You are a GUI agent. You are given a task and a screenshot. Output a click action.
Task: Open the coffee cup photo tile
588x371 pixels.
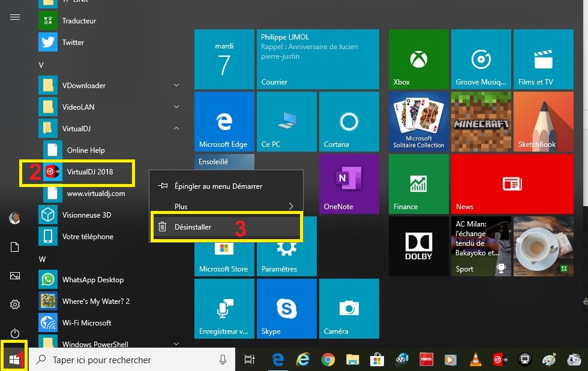[x=544, y=246]
